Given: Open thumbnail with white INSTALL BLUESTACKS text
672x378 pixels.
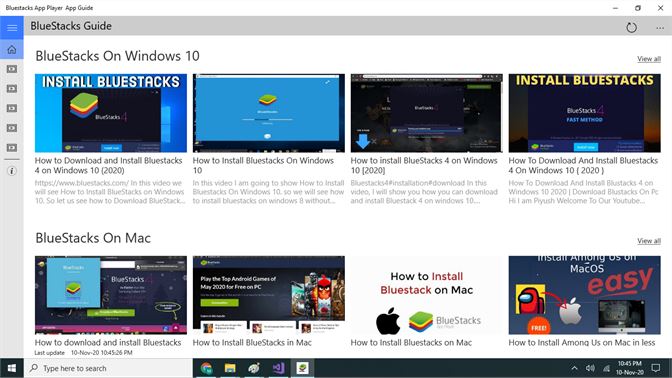Looking at the screenshot, I should click(111, 113).
